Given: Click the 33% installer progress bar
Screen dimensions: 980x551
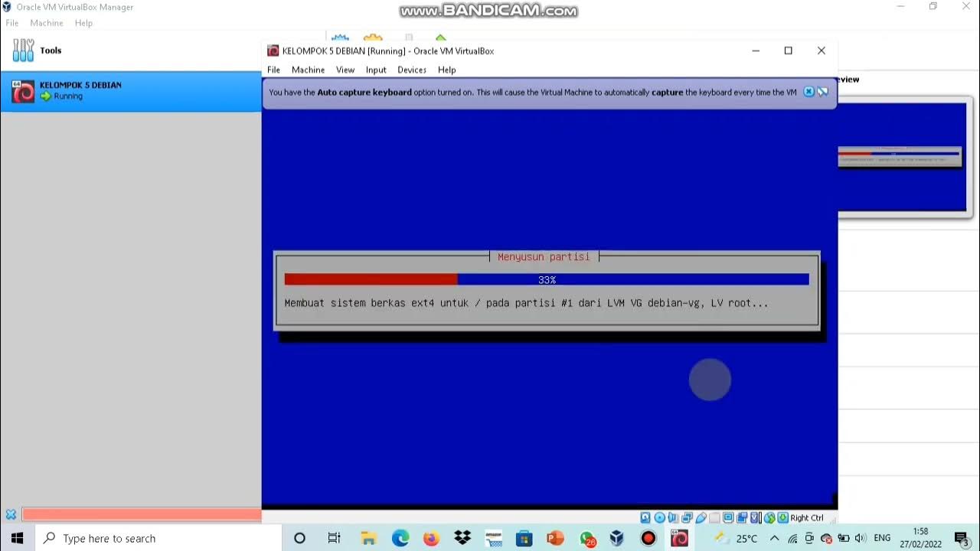Looking at the screenshot, I should 547,280.
